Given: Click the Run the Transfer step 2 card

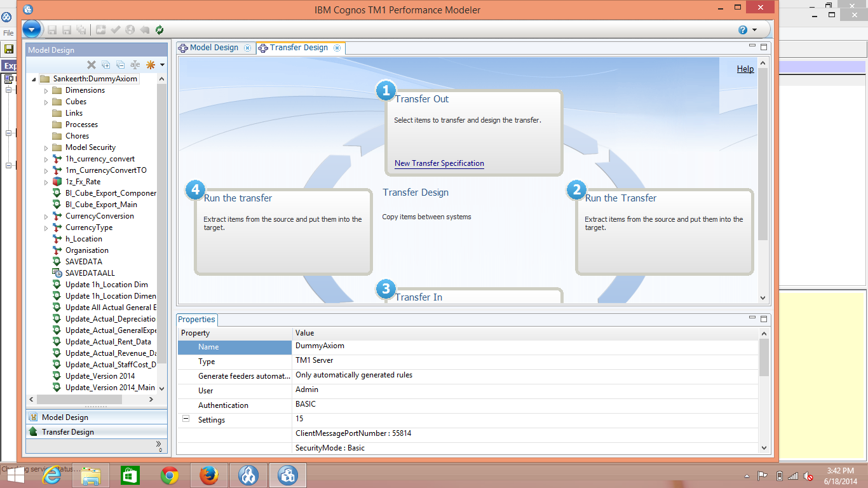Looking at the screenshot, I should click(x=665, y=232).
